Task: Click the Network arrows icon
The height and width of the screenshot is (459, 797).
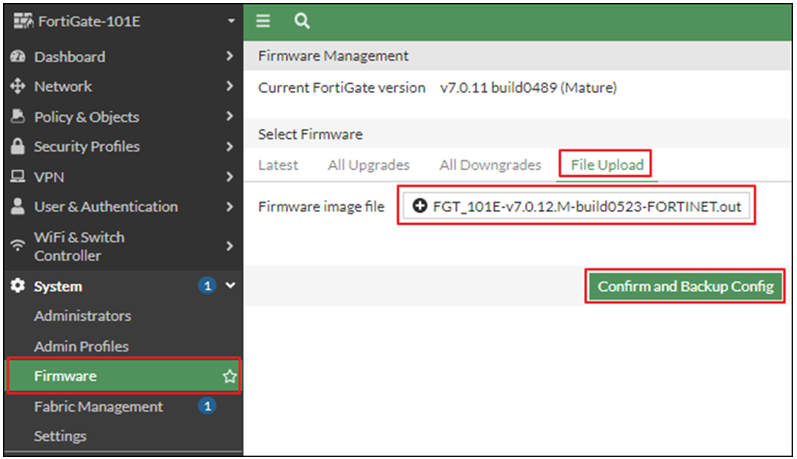Action: point(18,86)
